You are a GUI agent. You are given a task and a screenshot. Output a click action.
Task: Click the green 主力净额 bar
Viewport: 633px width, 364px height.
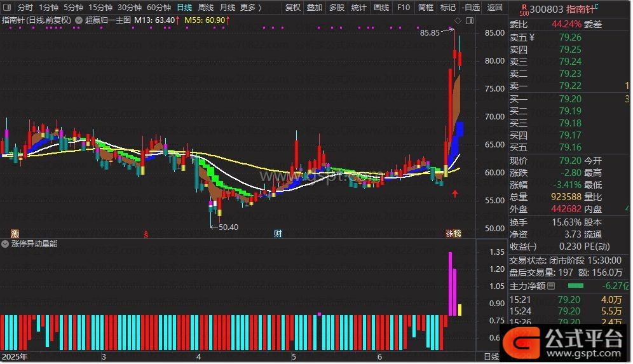[x=575, y=286]
